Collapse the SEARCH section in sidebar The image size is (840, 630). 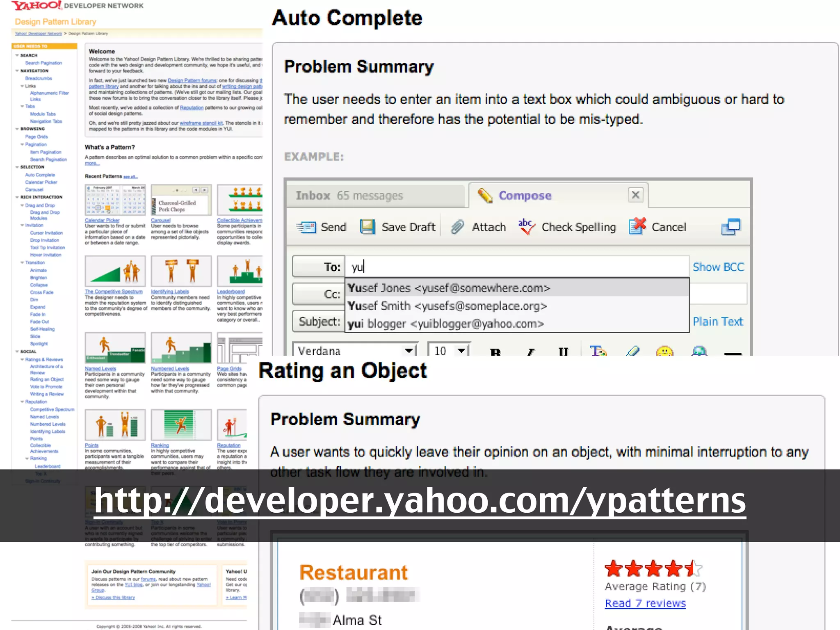click(x=17, y=55)
